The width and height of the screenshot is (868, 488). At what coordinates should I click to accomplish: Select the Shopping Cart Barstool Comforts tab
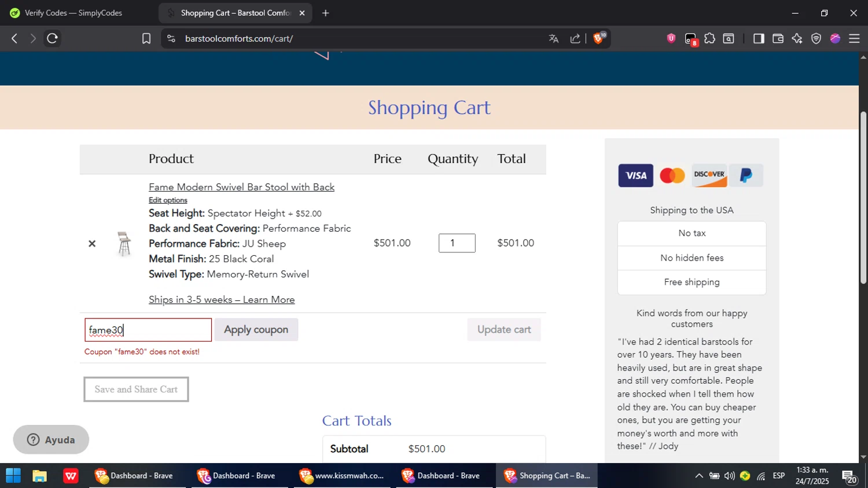(x=235, y=13)
